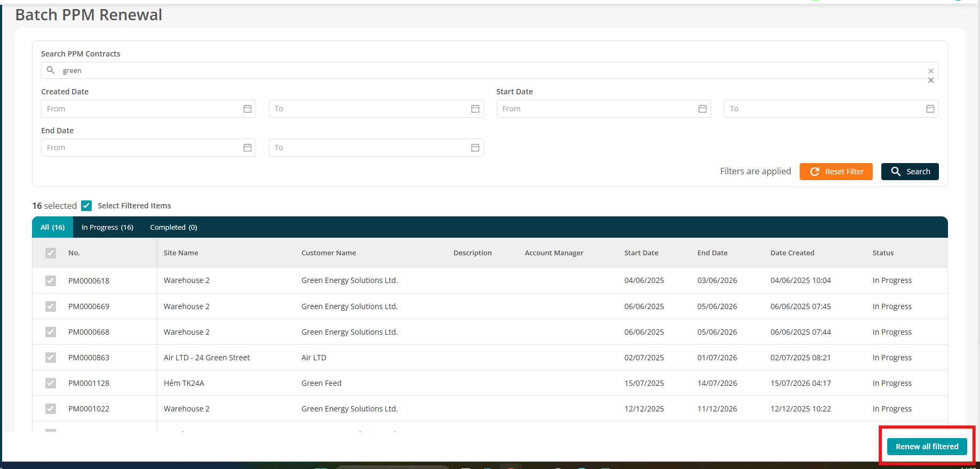Screen dimensions: 980x469
Task: Select the PM0001128 contract number
Action: point(89,383)
